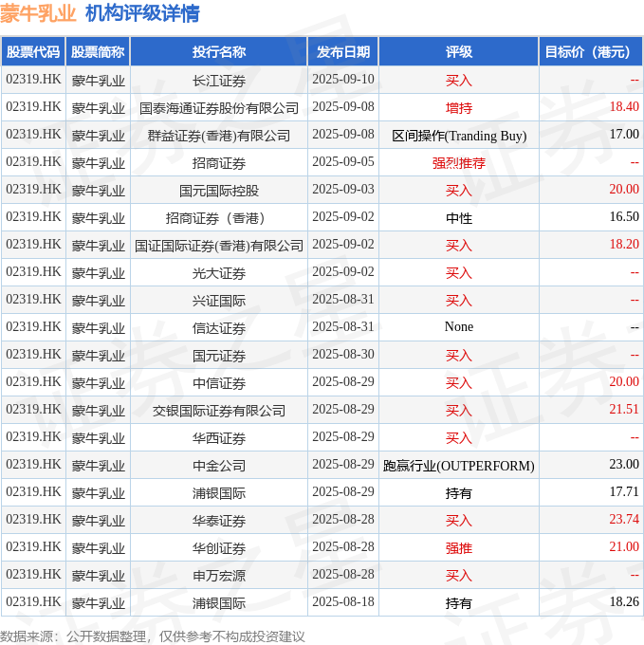644x645 pixels.
Task: Click the 股票代码 column header
Action: pyautogui.click(x=33, y=52)
